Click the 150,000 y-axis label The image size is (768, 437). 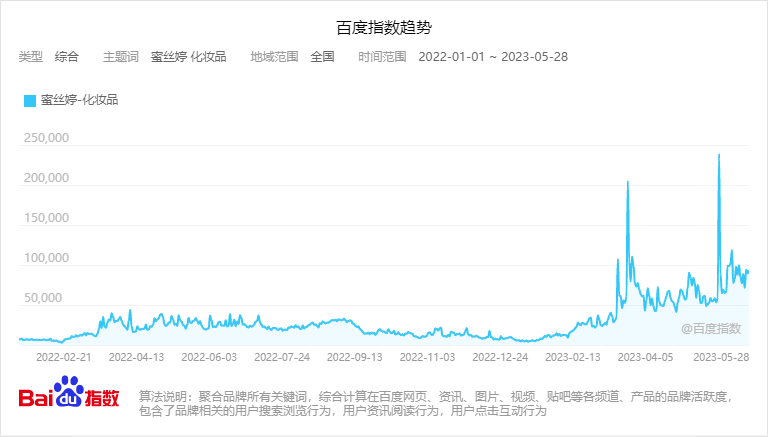pyautogui.click(x=47, y=218)
